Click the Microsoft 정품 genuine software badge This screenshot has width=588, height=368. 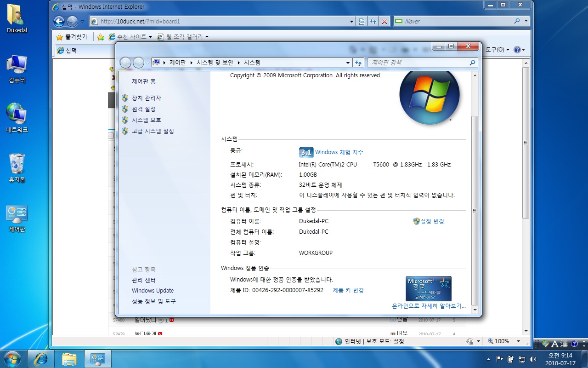pos(429,288)
